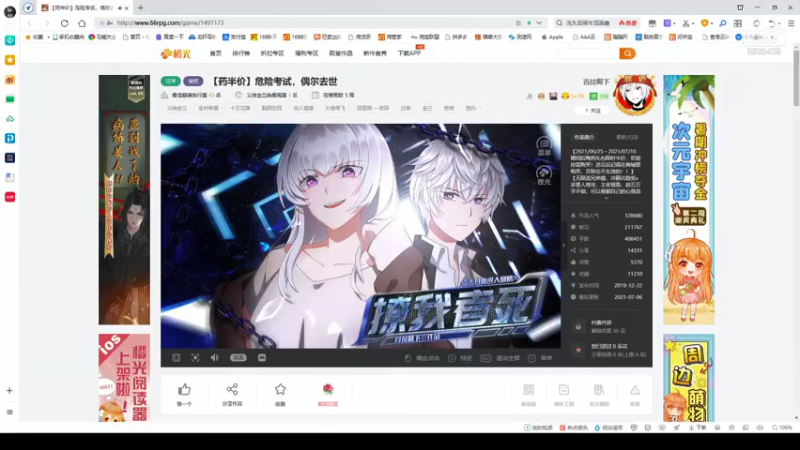Image resolution: width=800 pixels, height=450 pixels.
Task: Click the page vertical scrollbar
Action: click(x=796, y=77)
